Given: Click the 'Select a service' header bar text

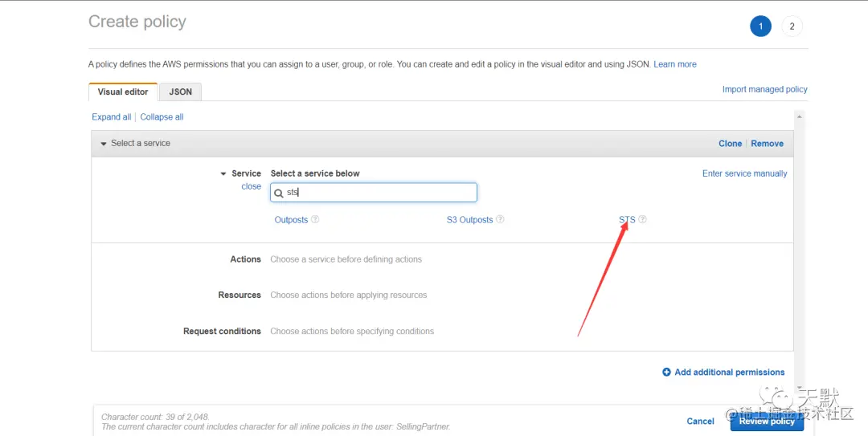Looking at the screenshot, I should (141, 143).
